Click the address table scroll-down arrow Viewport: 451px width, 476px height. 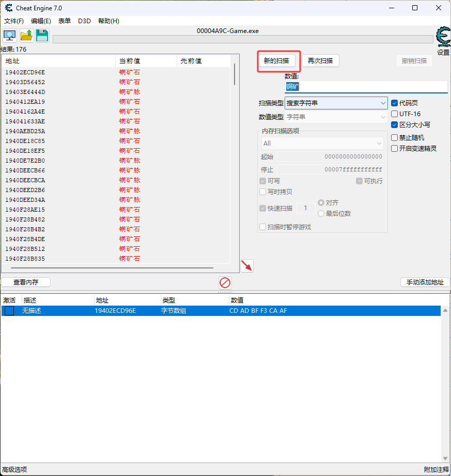click(445, 458)
